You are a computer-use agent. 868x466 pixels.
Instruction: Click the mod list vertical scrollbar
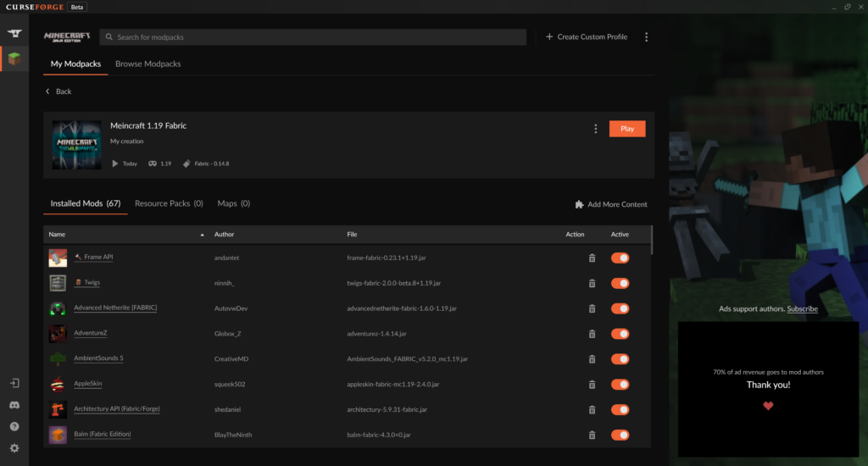(652, 240)
